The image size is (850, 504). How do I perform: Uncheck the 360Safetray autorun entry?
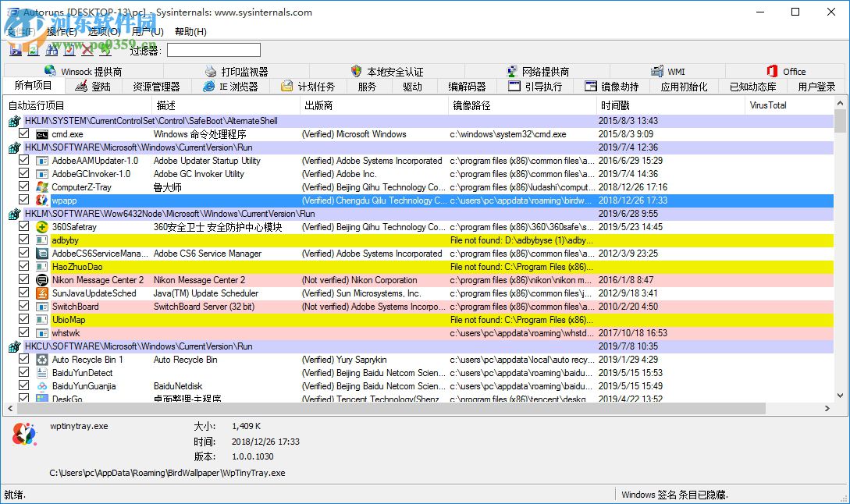click(23, 226)
